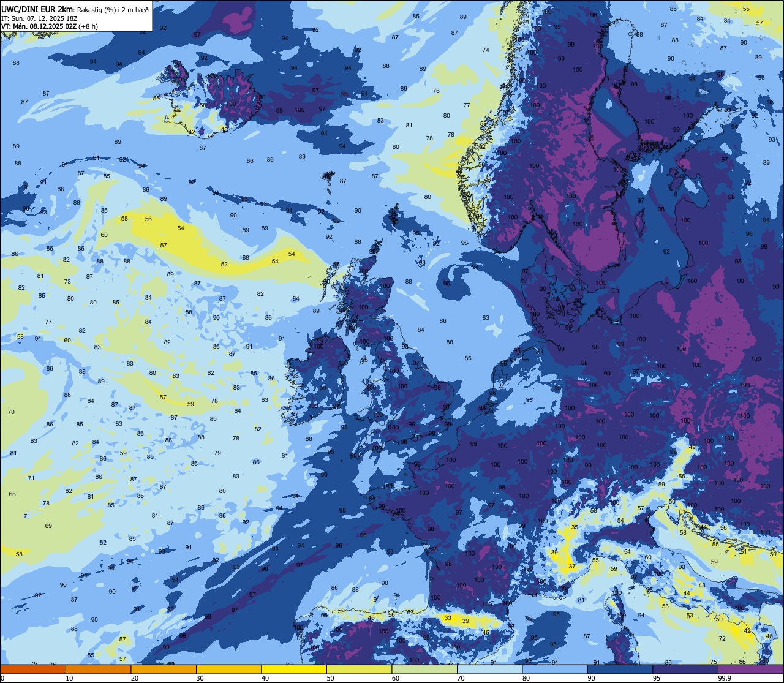Click the humidity value 73 on the map
The image size is (784, 683).
click(x=67, y=282)
